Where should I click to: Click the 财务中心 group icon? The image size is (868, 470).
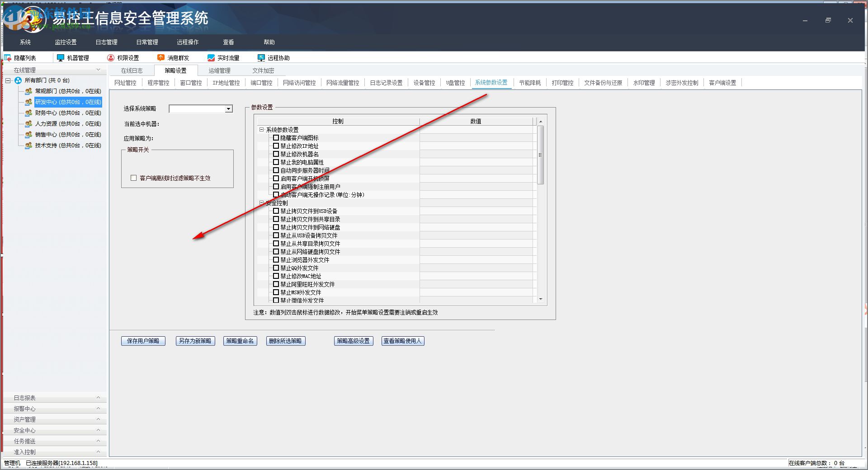(x=28, y=113)
